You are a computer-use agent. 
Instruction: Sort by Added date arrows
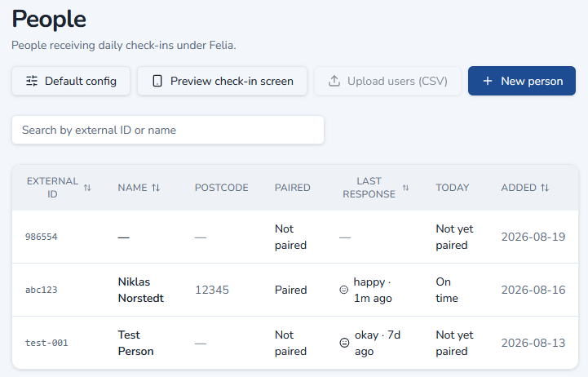point(545,188)
